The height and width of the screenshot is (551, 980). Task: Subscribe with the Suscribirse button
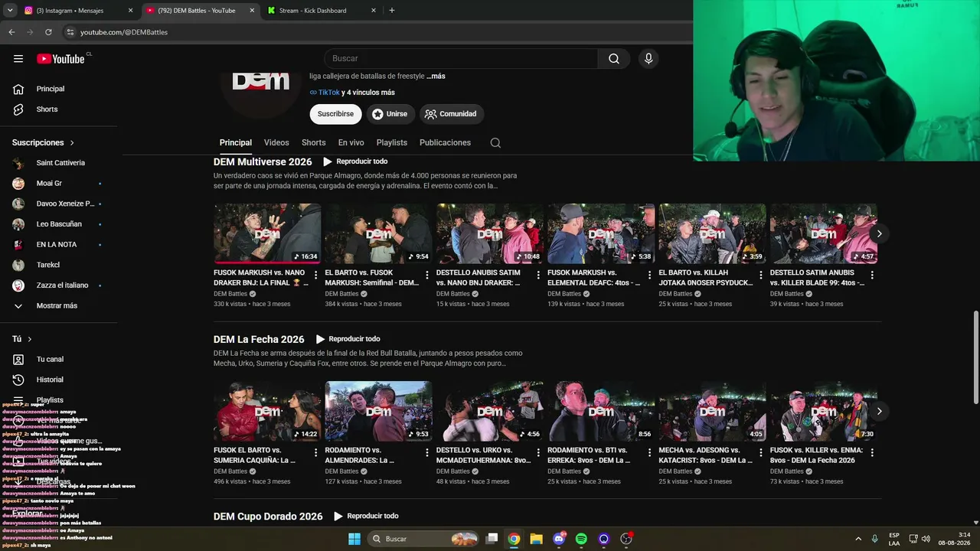click(335, 114)
